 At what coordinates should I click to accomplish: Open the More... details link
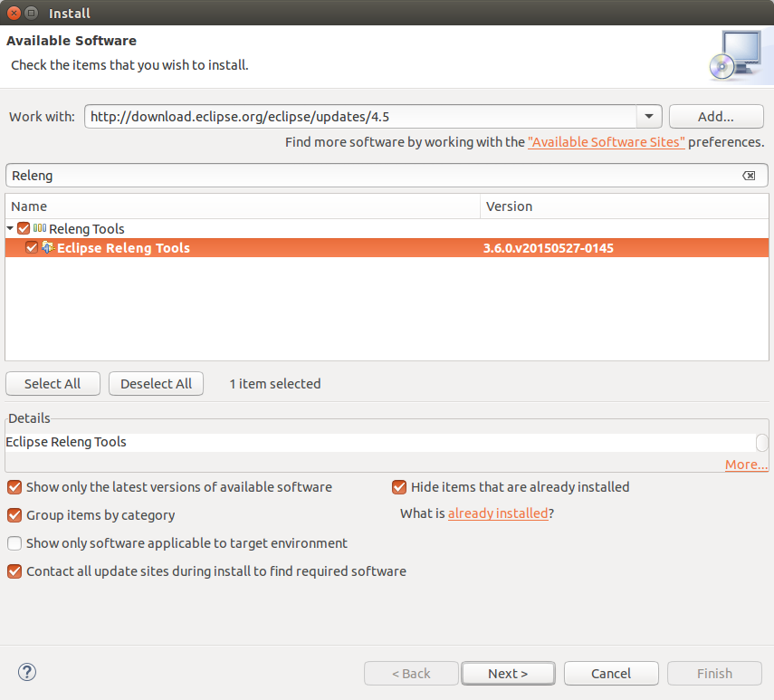tap(746, 465)
